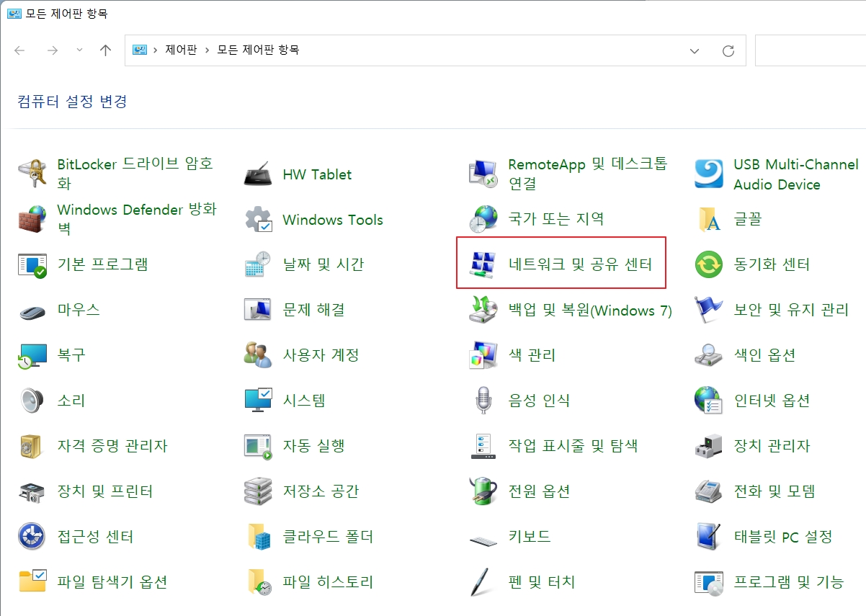Screen dimensions: 866x616
Task: Click the 전화 및 모뎀 icon
Action: pyautogui.click(x=709, y=491)
